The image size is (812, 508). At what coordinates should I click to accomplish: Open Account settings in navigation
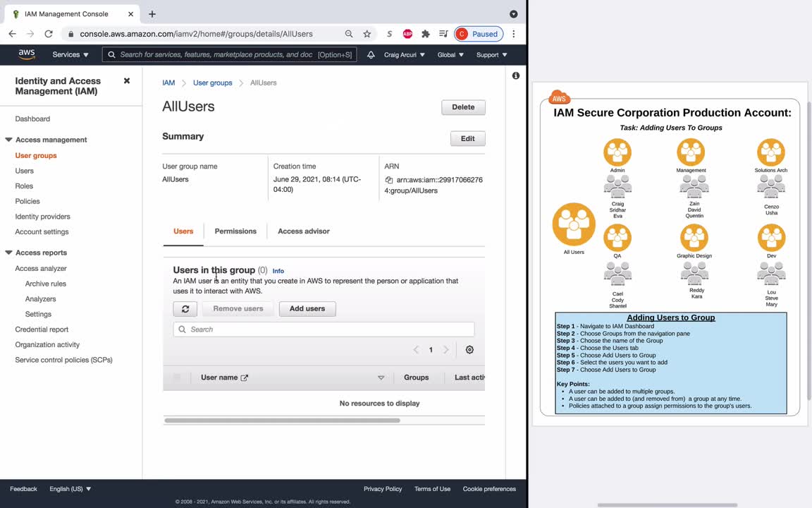(42, 231)
